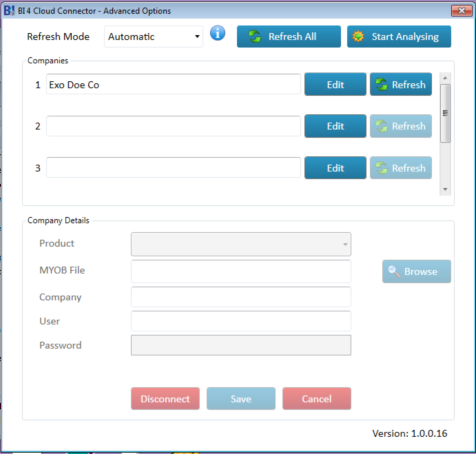
Task: Click the Refresh Mode label
Action: (x=58, y=37)
